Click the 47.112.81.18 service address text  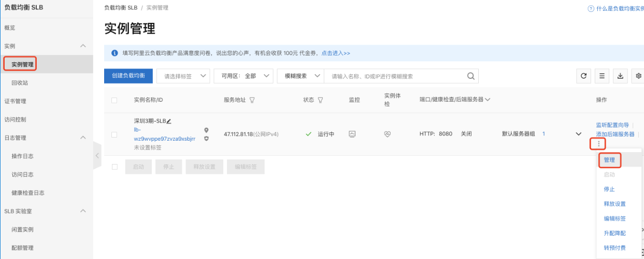click(x=238, y=134)
